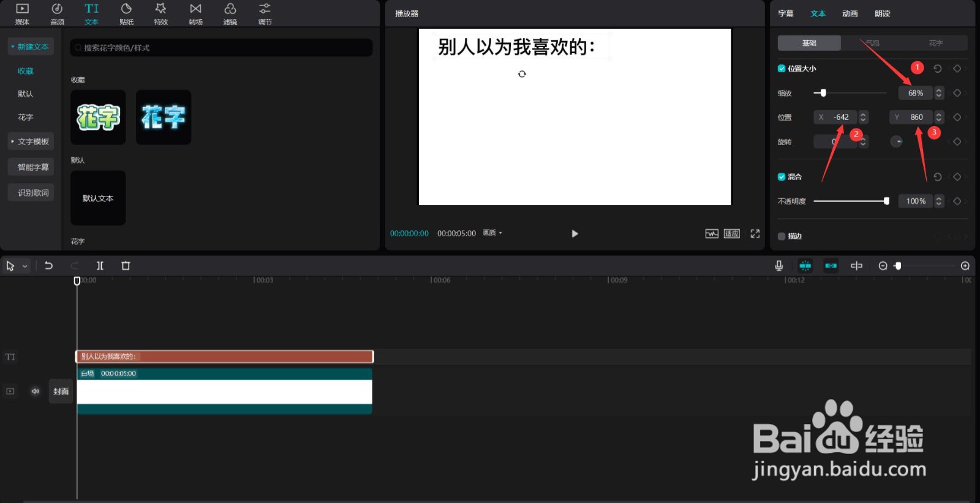Open the 贴纸 stickers tab
The width and height of the screenshot is (980, 503).
pyautogui.click(x=126, y=13)
